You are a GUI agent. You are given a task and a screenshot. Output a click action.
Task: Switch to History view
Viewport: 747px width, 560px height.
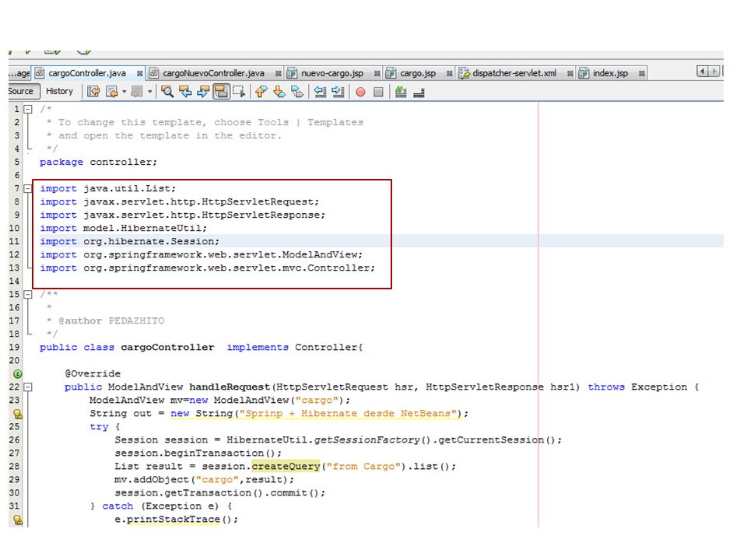click(x=60, y=91)
